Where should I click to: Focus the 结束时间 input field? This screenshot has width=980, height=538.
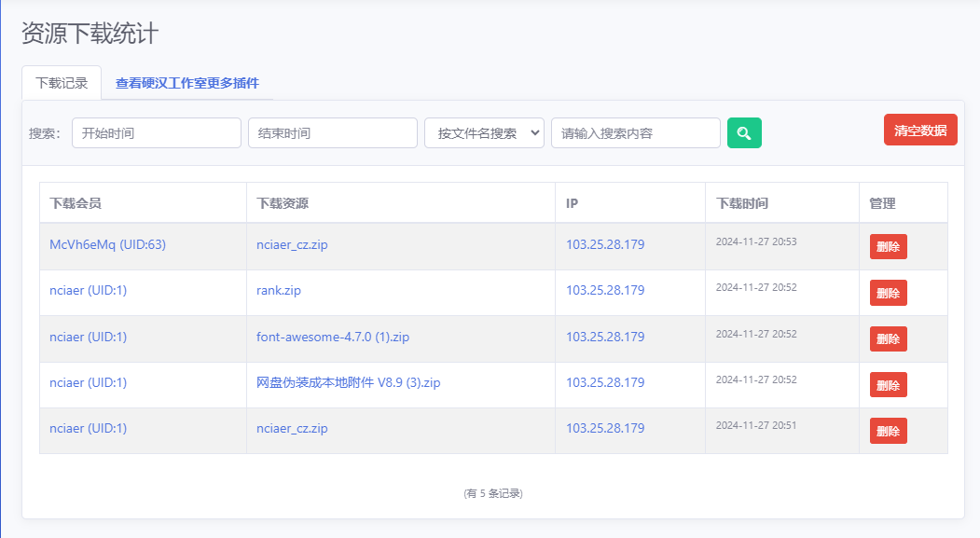333,133
